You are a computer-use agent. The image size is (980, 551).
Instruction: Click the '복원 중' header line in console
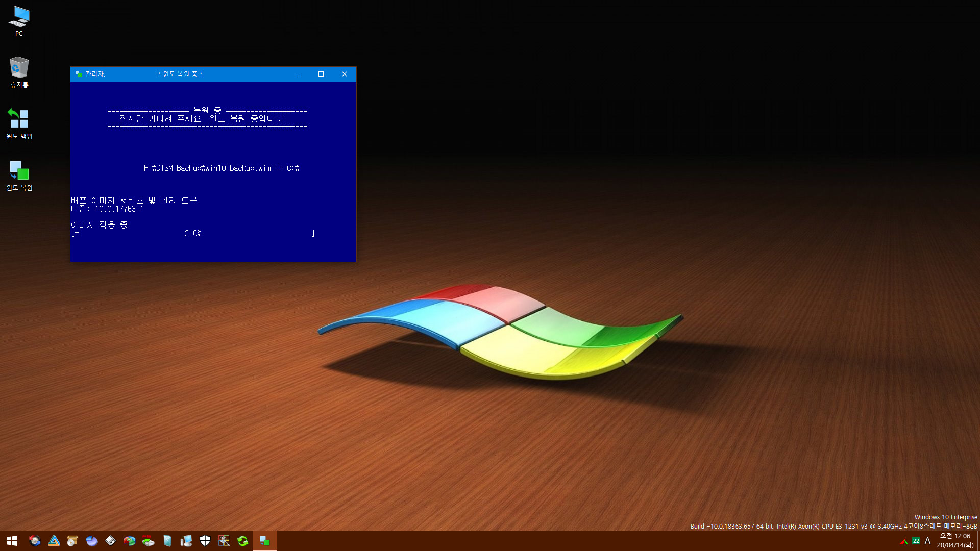coord(207,110)
